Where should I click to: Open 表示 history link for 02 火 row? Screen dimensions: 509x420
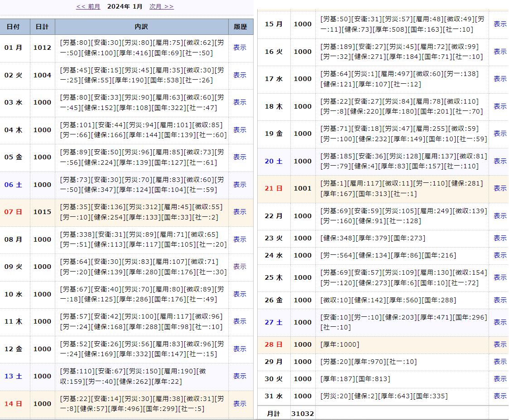coord(240,75)
